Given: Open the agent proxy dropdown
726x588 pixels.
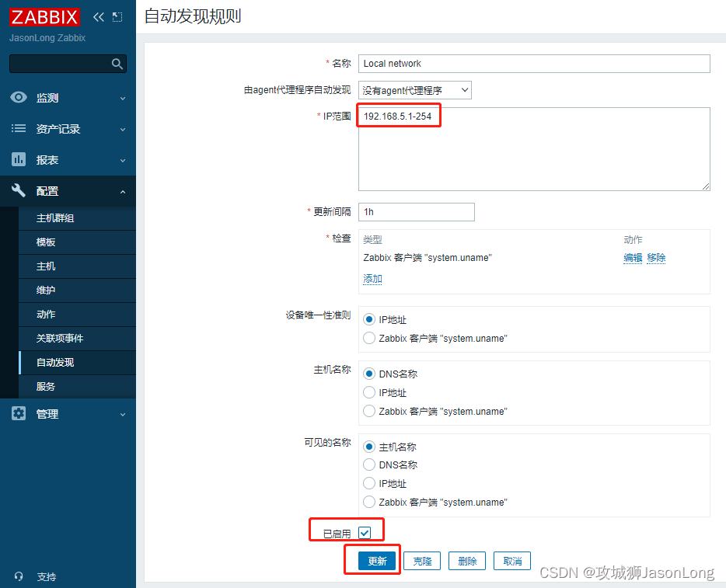Looking at the screenshot, I should (414, 89).
